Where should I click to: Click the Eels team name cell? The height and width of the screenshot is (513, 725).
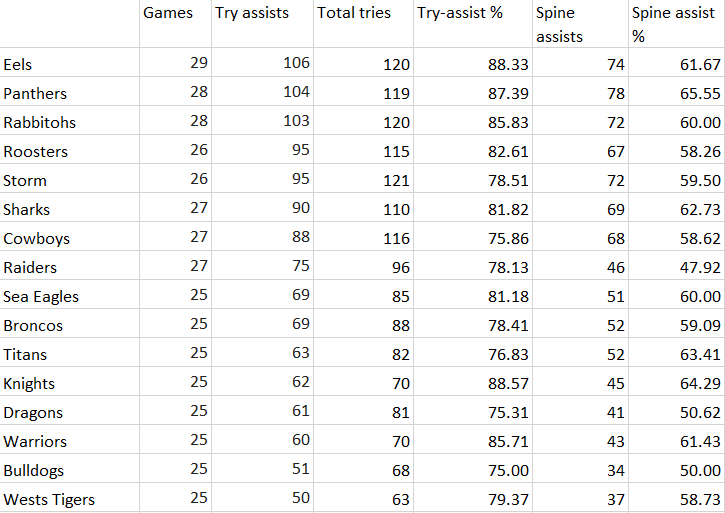click(x=18, y=65)
